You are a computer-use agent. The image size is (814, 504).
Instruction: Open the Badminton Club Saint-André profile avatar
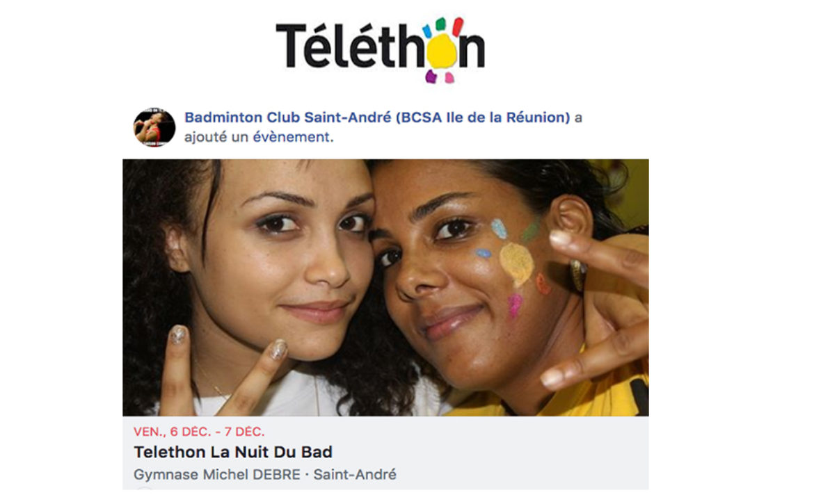click(154, 127)
